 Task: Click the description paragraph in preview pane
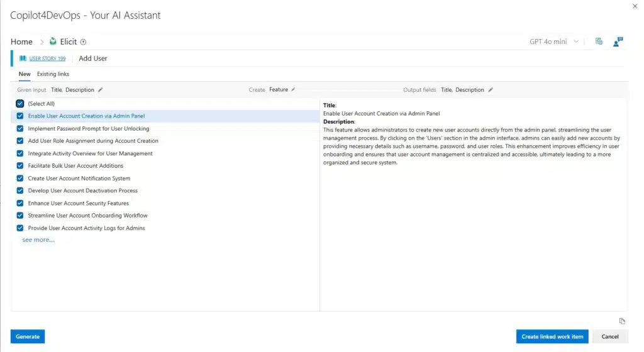(472, 146)
